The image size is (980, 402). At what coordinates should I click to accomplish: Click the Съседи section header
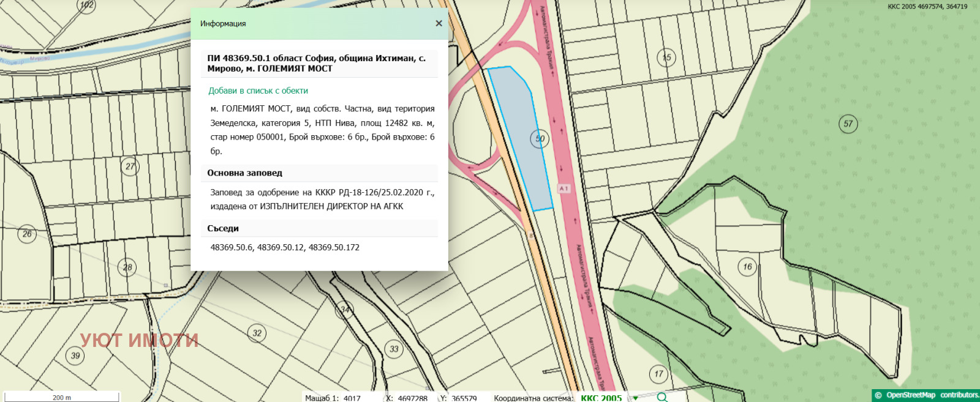pyautogui.click(x=223, y=228)
